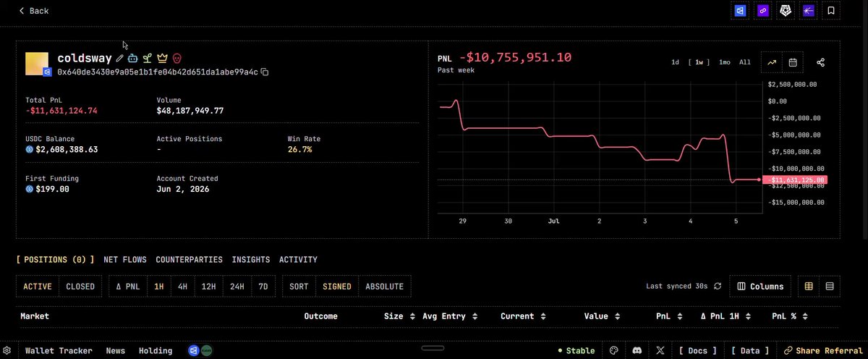Switch to the card rows layout icon
The height and width of the screenshot is (359, 868).
click(x=830, y=287)
